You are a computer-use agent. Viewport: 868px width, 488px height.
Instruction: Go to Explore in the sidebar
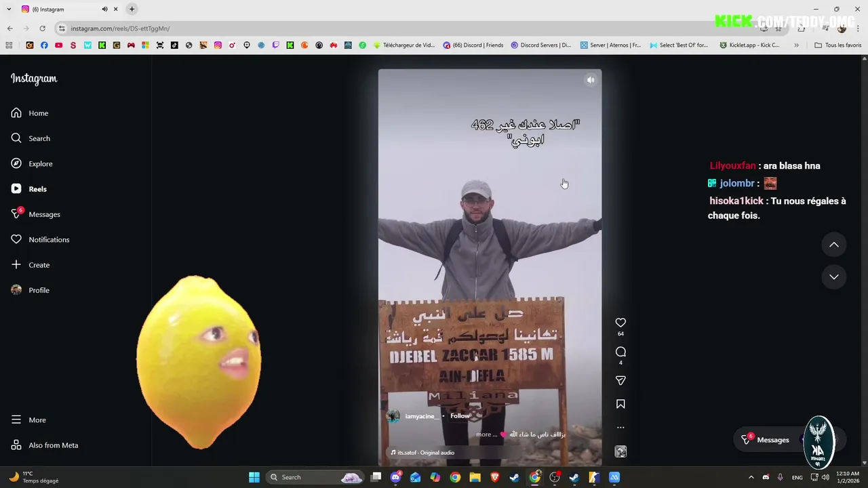31,163
